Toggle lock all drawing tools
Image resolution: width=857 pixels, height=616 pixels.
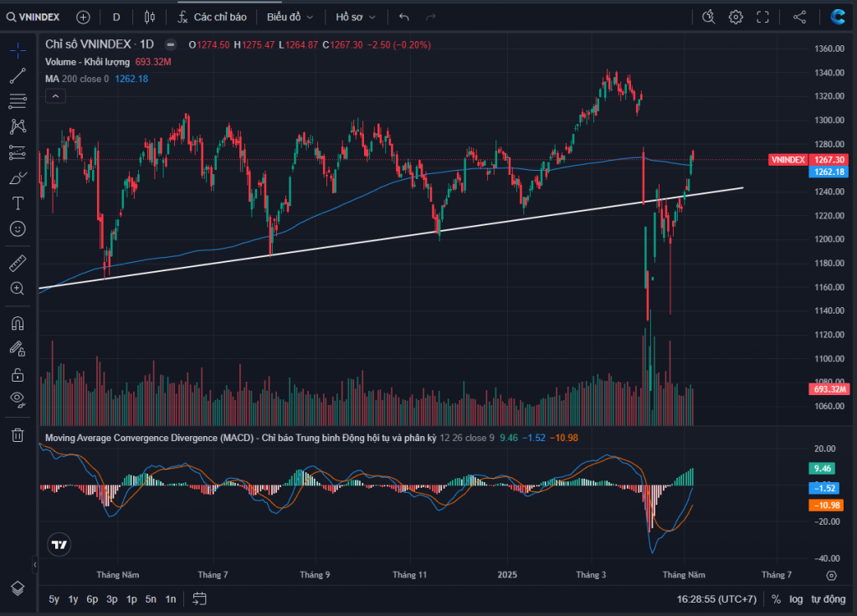[18, 374]
